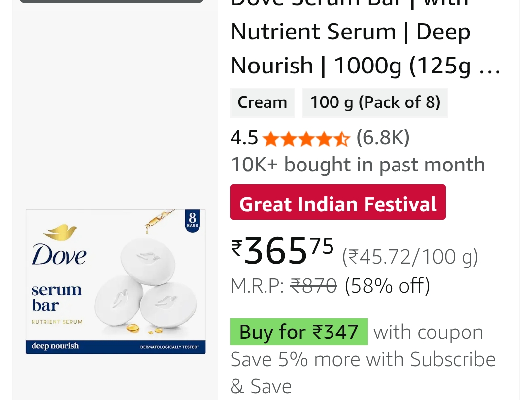
Task: Click the deep nourish banner on the image
Action: coord(115,346)
